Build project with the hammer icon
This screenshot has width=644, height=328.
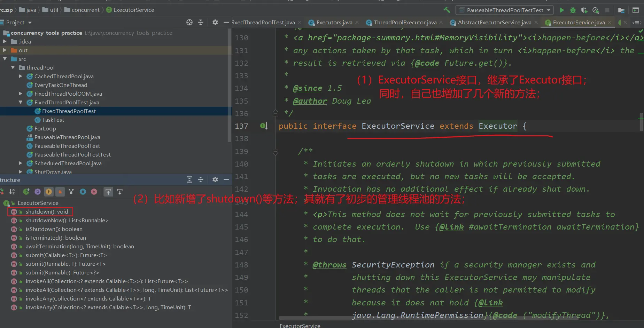[447, 10]
